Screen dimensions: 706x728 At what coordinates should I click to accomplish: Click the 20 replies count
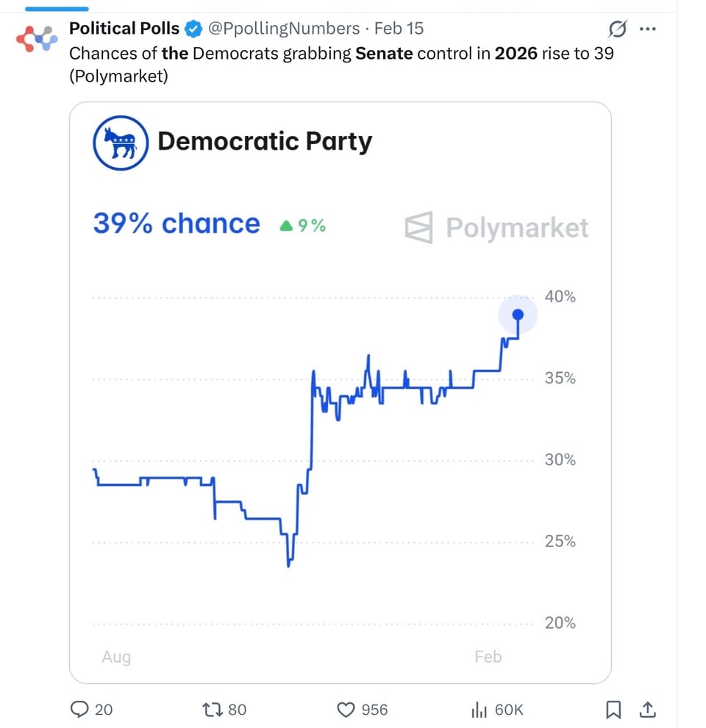tap(104, 710)
